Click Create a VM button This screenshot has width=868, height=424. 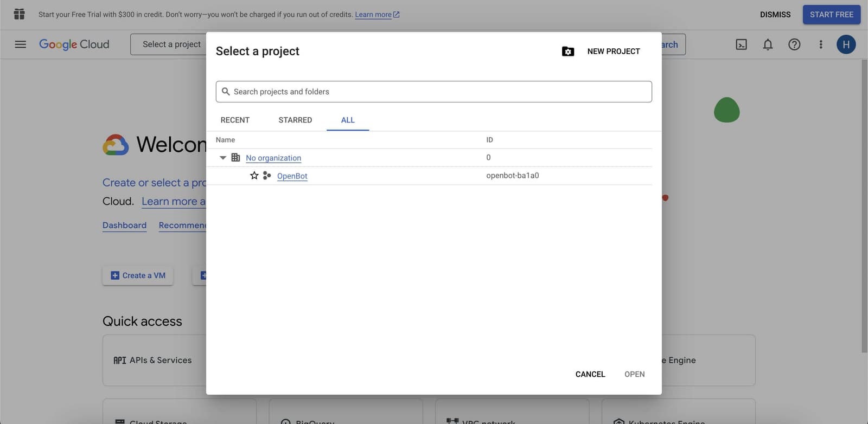[138, 275]
